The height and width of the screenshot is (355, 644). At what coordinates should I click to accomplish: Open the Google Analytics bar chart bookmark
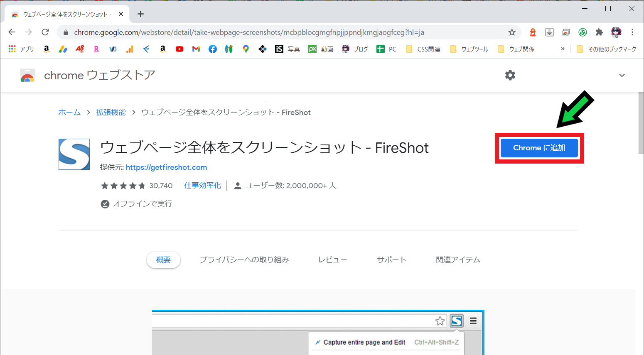[130, 49]
